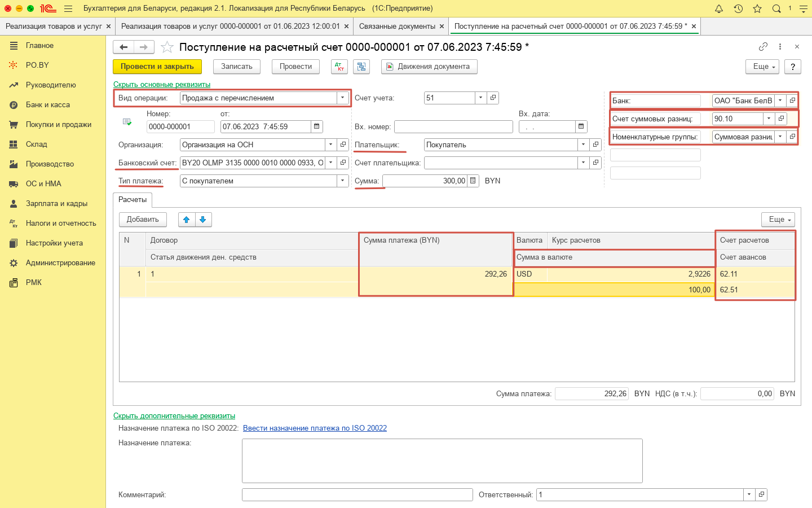Open Счет учета 51 form icon

tap(493, 98)
